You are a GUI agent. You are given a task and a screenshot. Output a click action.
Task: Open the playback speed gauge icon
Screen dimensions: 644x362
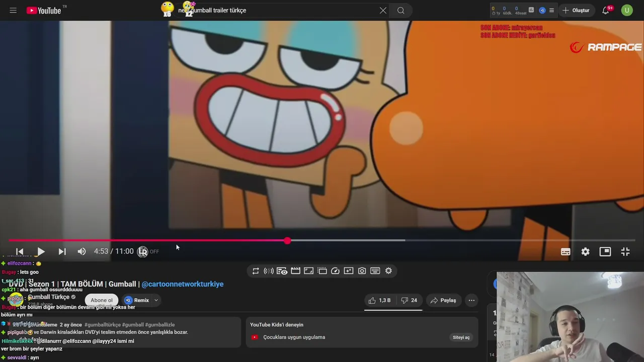335,271
